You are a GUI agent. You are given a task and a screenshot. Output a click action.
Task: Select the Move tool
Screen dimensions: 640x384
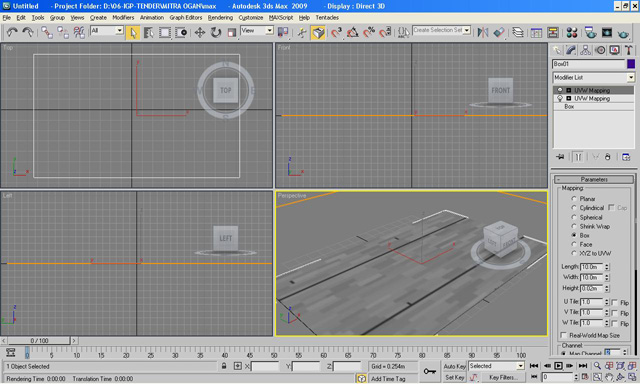pyautogui.click(x=200, y=33)
